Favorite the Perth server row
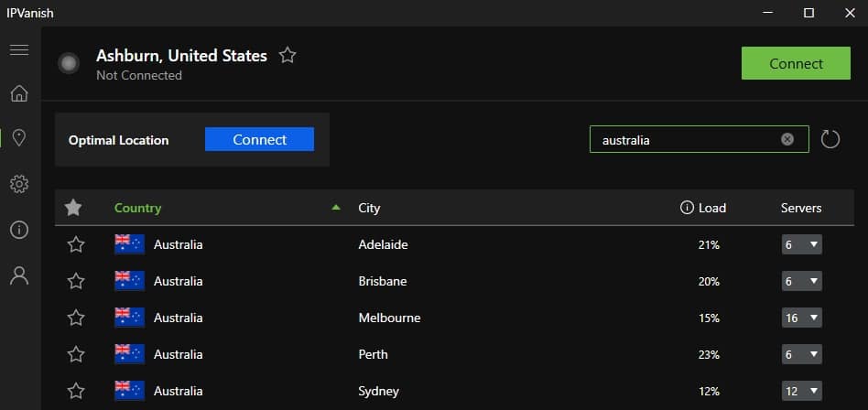 (x=76, y=354)
